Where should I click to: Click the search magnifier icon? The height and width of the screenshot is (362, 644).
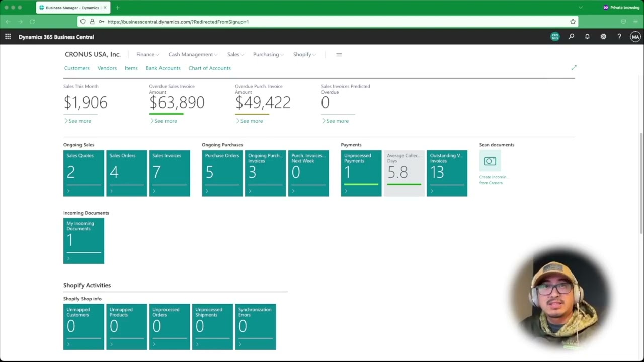[571, 37]
